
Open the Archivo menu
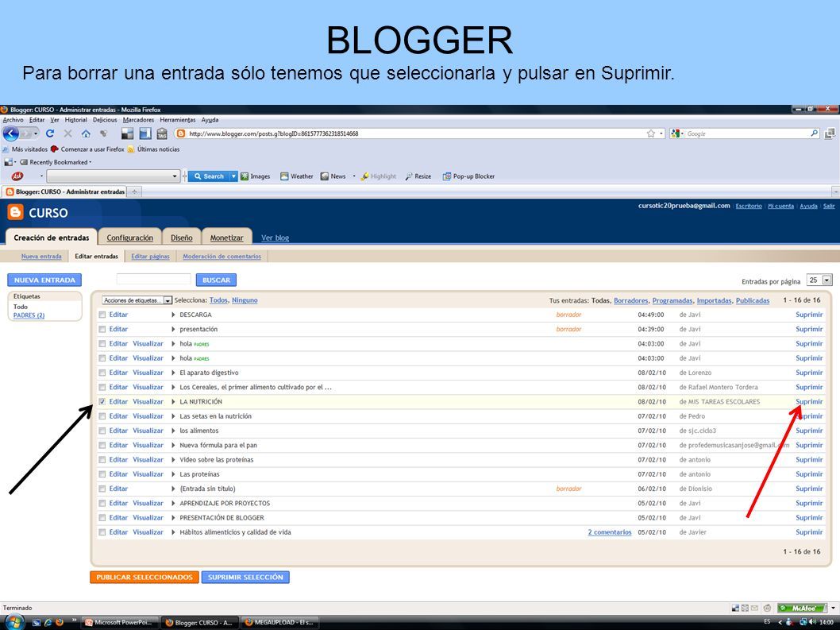click(x=13, y=120)
